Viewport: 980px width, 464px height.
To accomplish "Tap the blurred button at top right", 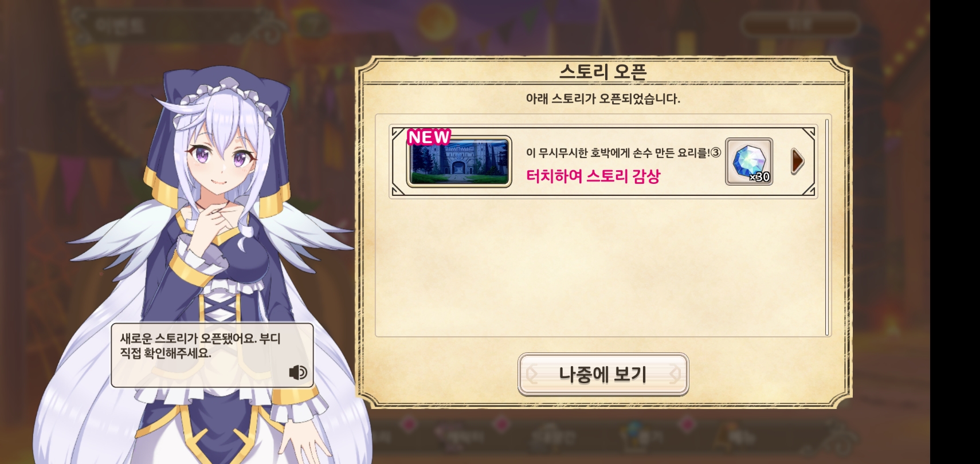I will tap(800, 25).
